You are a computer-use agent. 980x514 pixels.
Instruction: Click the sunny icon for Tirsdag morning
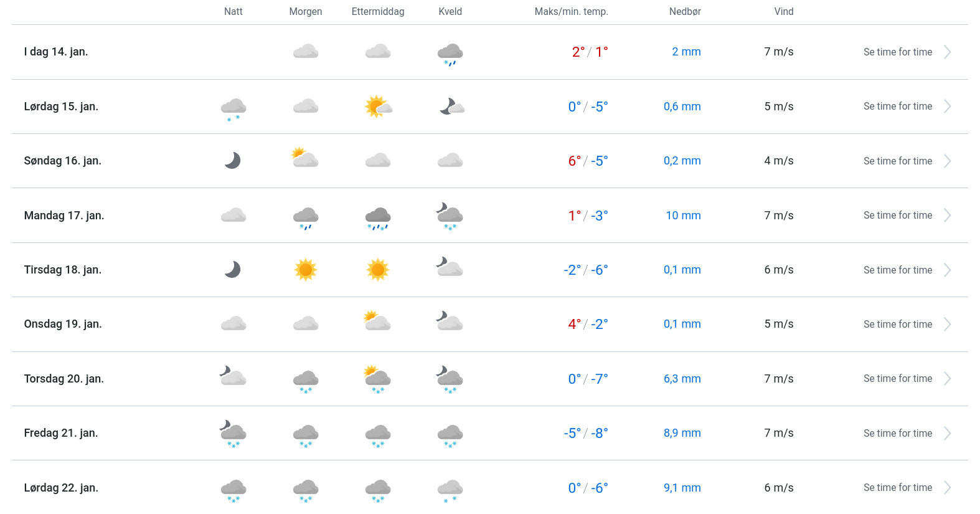306,270
